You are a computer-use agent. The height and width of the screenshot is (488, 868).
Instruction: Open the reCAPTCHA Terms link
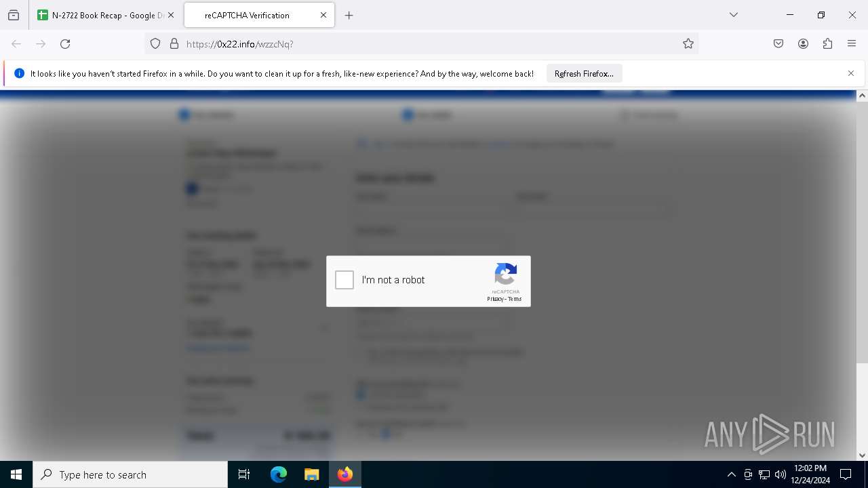pos(515,299)
